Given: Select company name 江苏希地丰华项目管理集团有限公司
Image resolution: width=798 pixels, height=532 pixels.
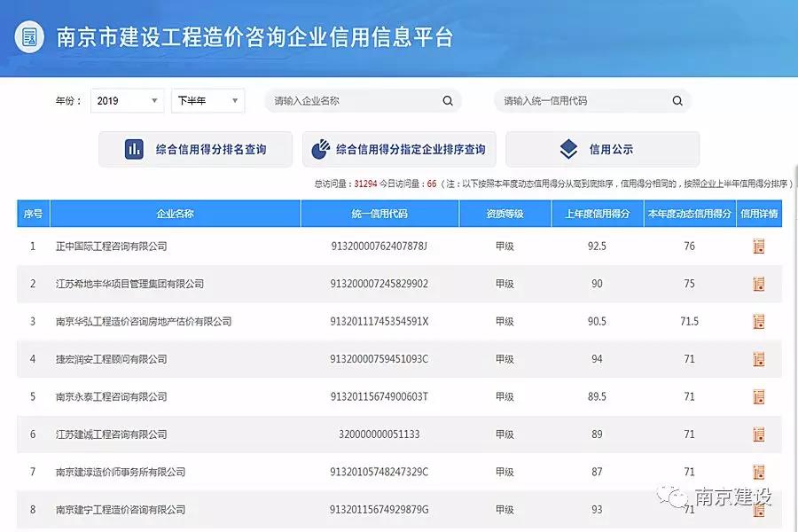Looking at the screenshot, I should pyautogui.click(x=130, y=284).
